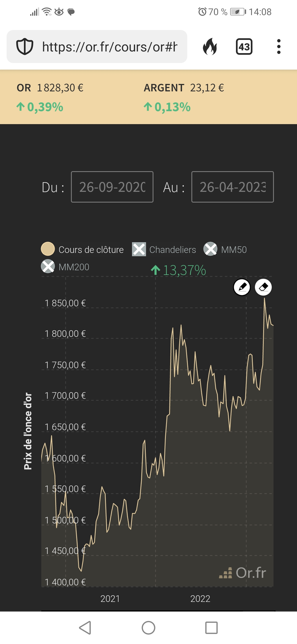The image size is (297, 644).
Task: Tap the URL address bar
Action: coord(97,47)
